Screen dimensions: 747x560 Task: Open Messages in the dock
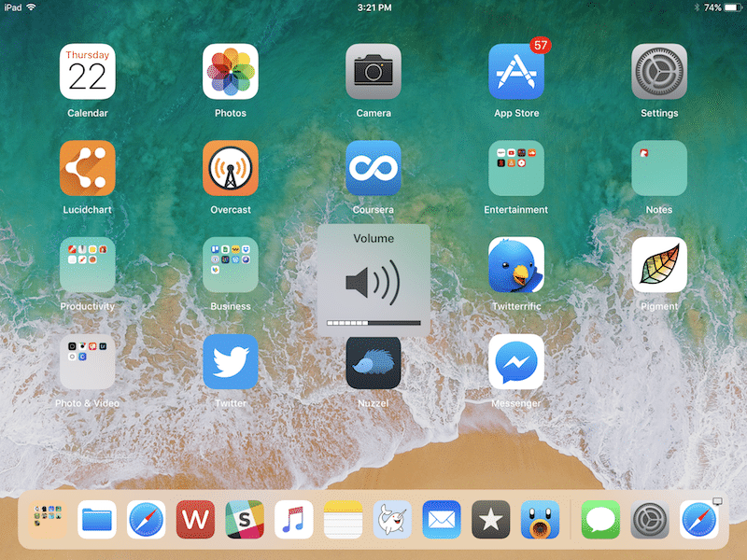click(600, 520)
